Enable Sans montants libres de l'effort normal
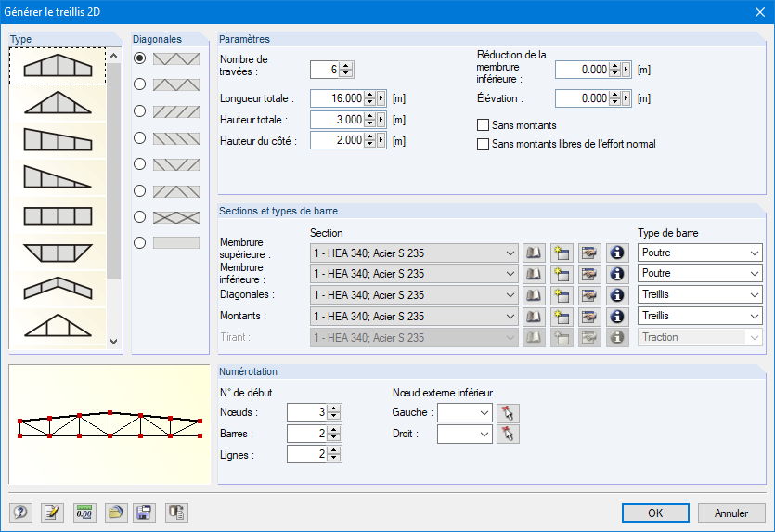 483,144
